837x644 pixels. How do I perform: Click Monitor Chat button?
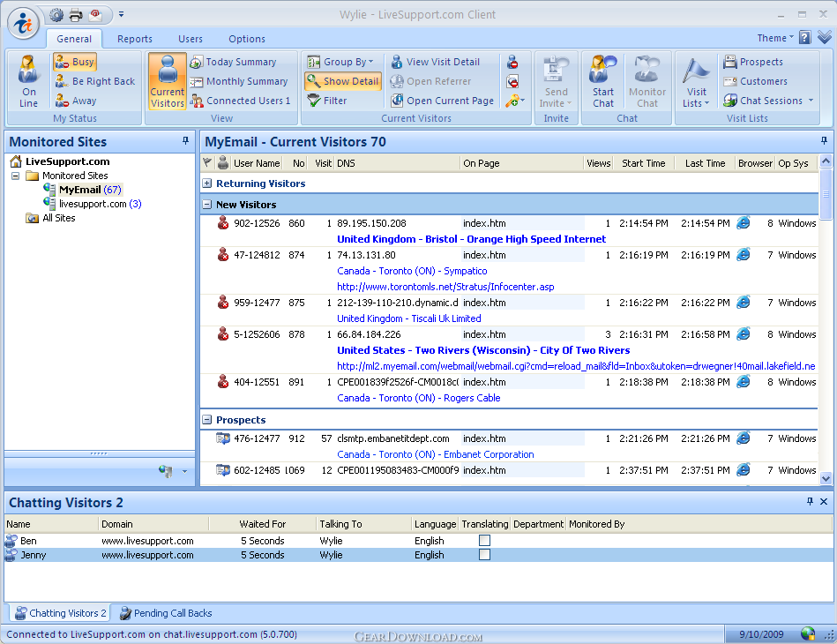point(647,81)
